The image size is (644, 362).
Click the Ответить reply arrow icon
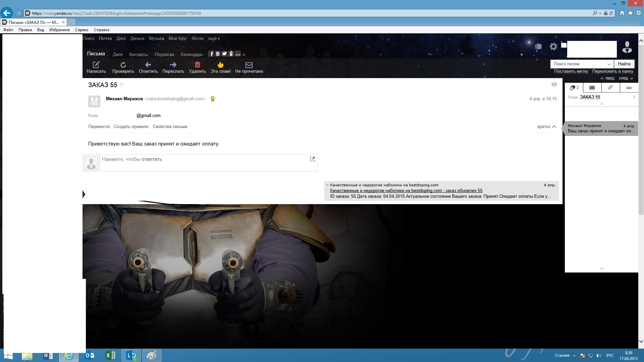148,65
